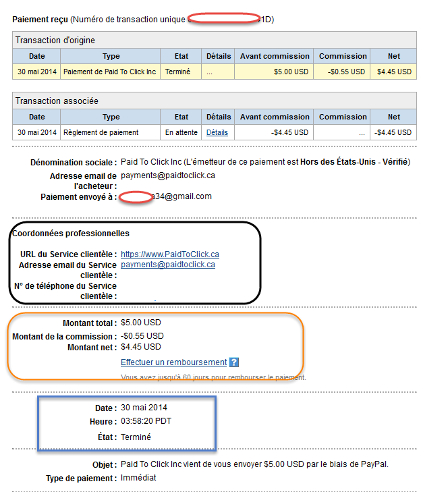Click the 'Montant net' value $4.45 USD
The height and width of the screenshot is (492, 448).
tap(141, 347)
